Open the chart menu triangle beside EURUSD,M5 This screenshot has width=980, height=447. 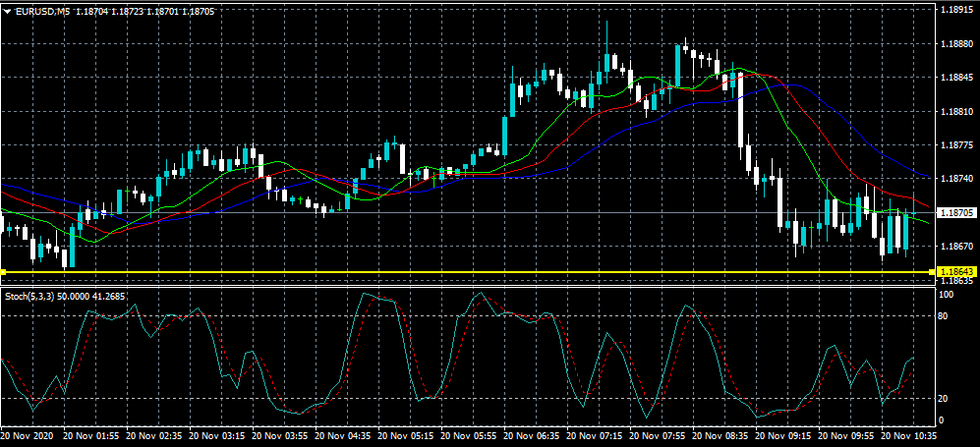7,11
